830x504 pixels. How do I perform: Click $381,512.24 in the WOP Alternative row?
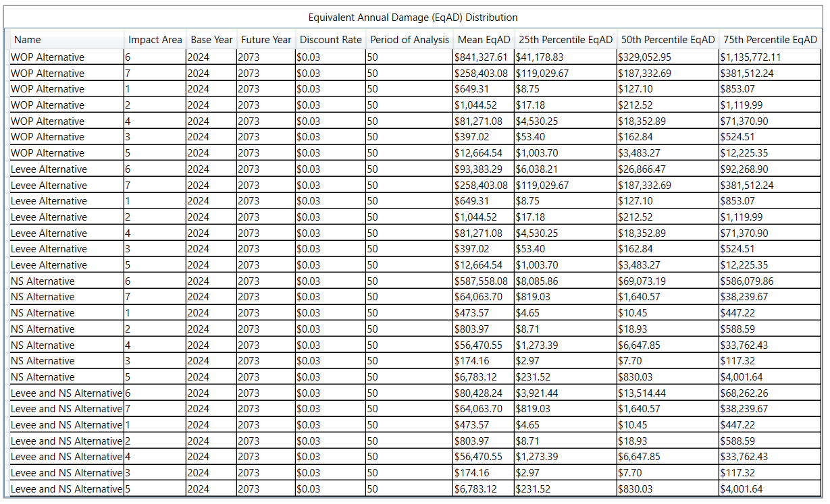(x=771, y=74)
